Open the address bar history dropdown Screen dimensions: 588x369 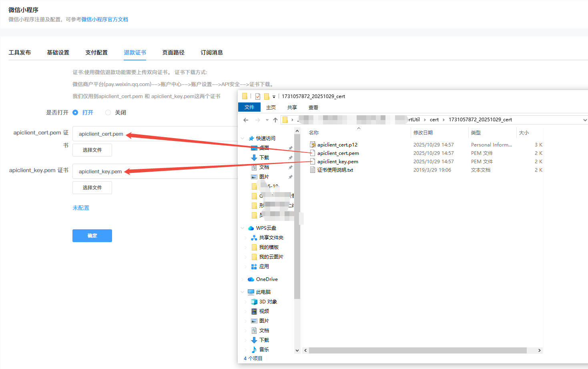pyautogui.click(x=585, y=120)
